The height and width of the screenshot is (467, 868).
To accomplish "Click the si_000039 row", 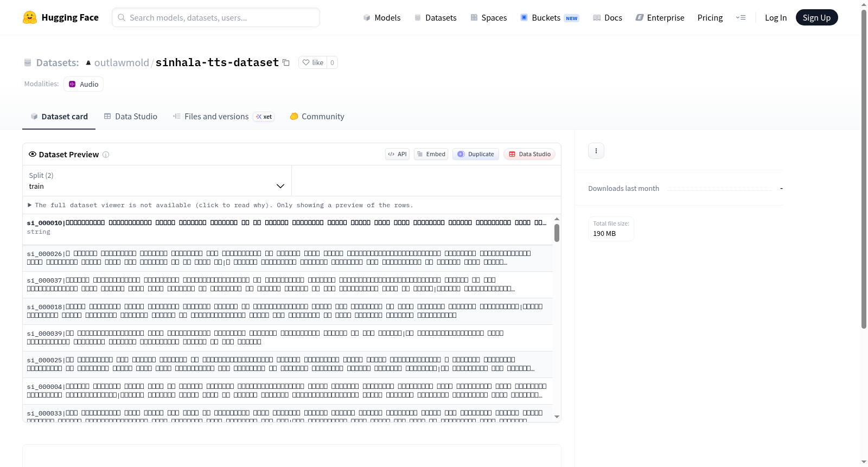I will coord(288,338).
